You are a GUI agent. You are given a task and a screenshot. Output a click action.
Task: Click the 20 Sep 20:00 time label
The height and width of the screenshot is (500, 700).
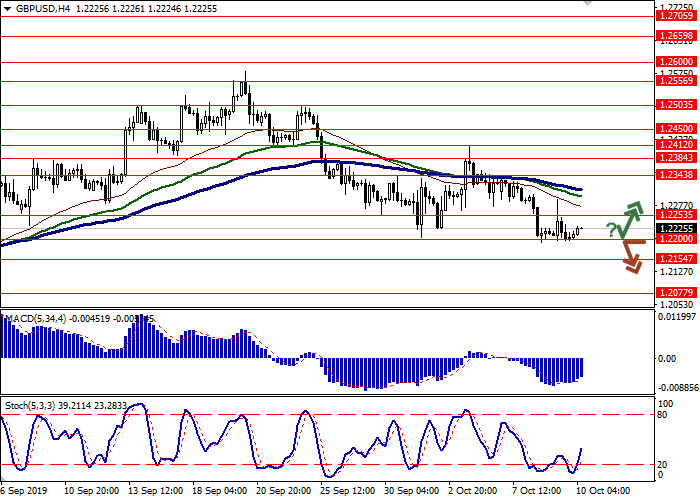[x=284, y=491]
